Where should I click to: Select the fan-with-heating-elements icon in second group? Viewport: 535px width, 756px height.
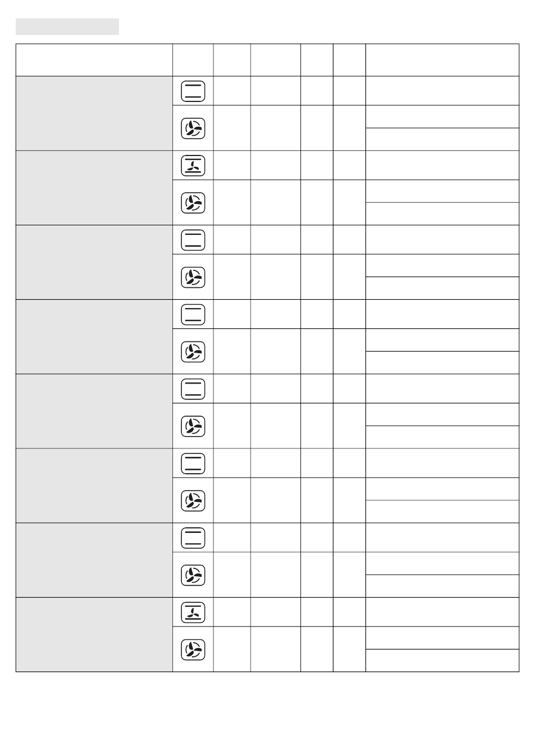click(193, 165)
